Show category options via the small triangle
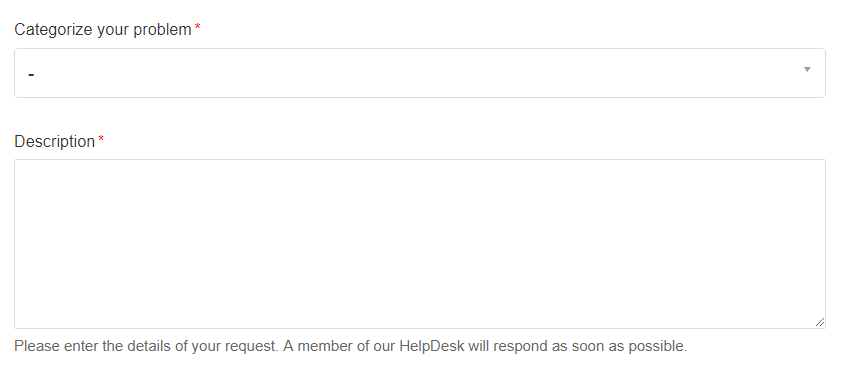Screen dimensions: 844x376 point(807,69)
